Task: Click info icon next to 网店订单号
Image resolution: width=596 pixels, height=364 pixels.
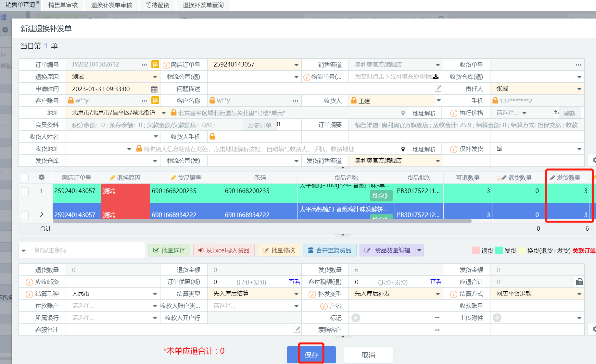Action: click(166, 65)
